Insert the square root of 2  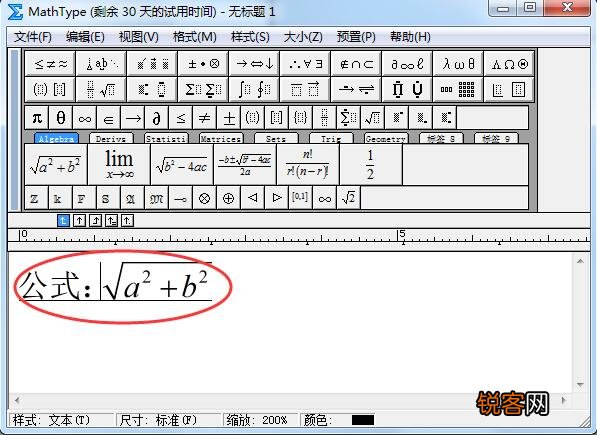click(x=348, y=198)
